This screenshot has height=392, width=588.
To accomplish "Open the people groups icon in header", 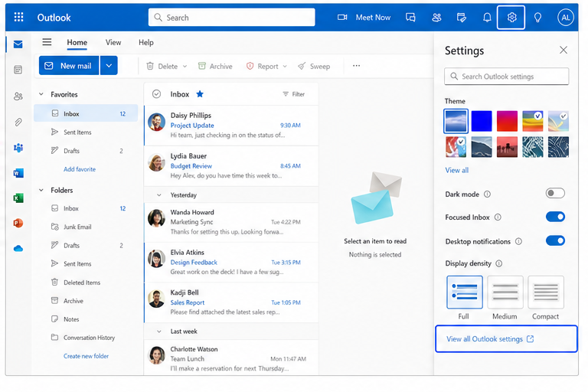I will point(436,18).
